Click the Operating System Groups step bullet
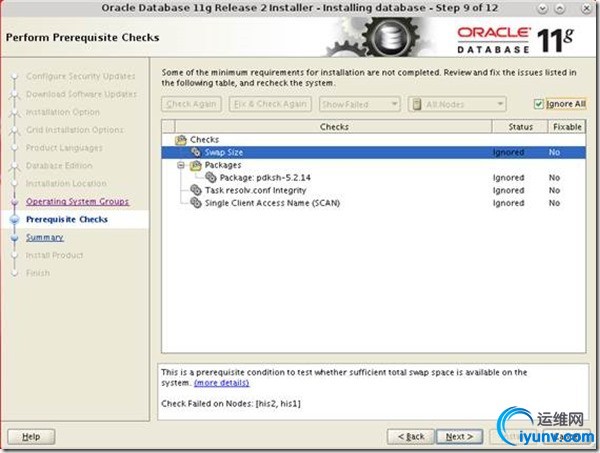Viewport: 600px width, 453px height. point(15,202)
